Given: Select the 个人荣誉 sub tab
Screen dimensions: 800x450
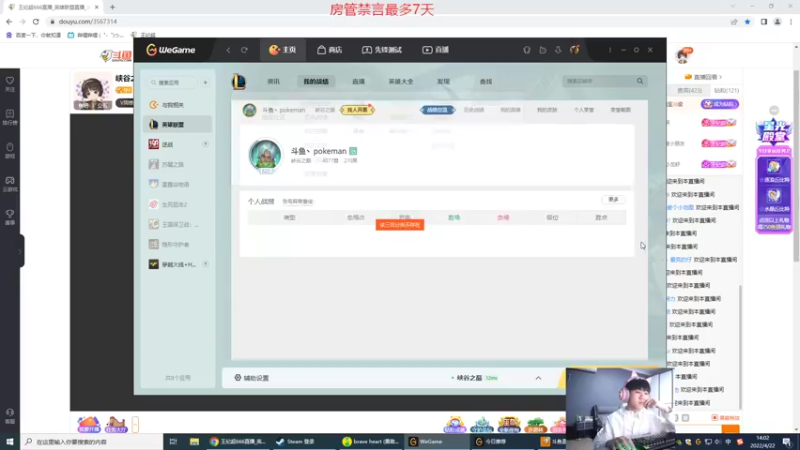Looking at the screenshot, I should click(x=584, y=110).
